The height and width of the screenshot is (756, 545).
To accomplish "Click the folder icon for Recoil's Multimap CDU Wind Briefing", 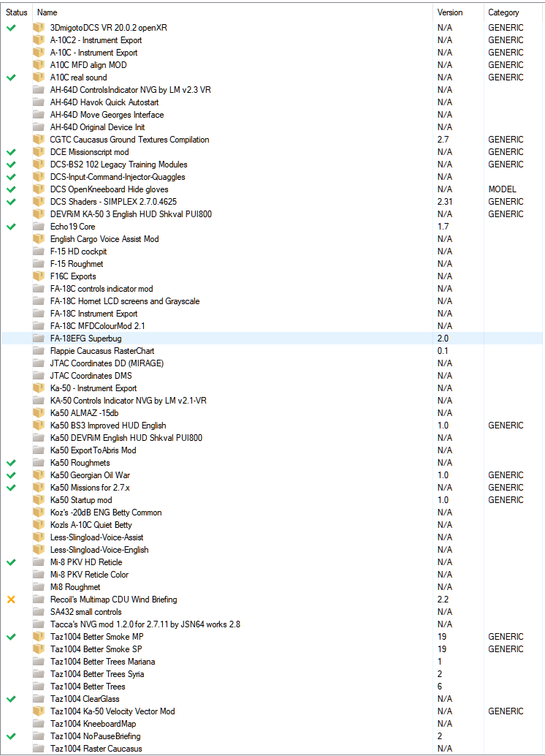I will click(39, 600).
